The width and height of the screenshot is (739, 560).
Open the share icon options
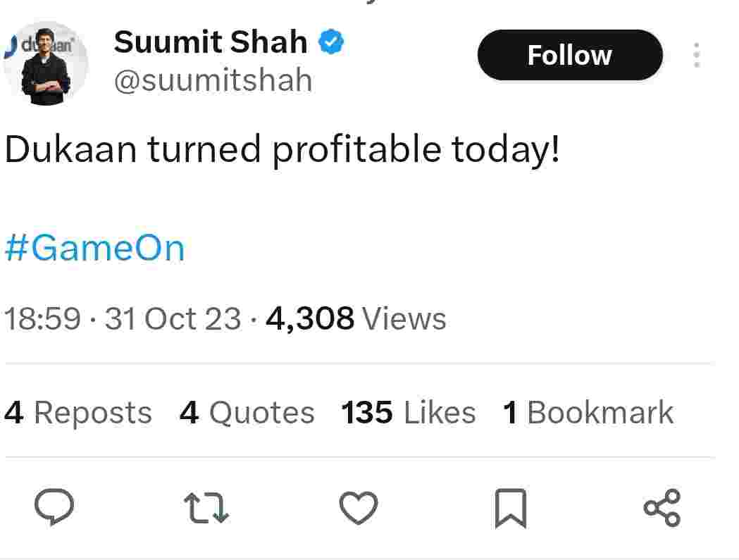662,507
